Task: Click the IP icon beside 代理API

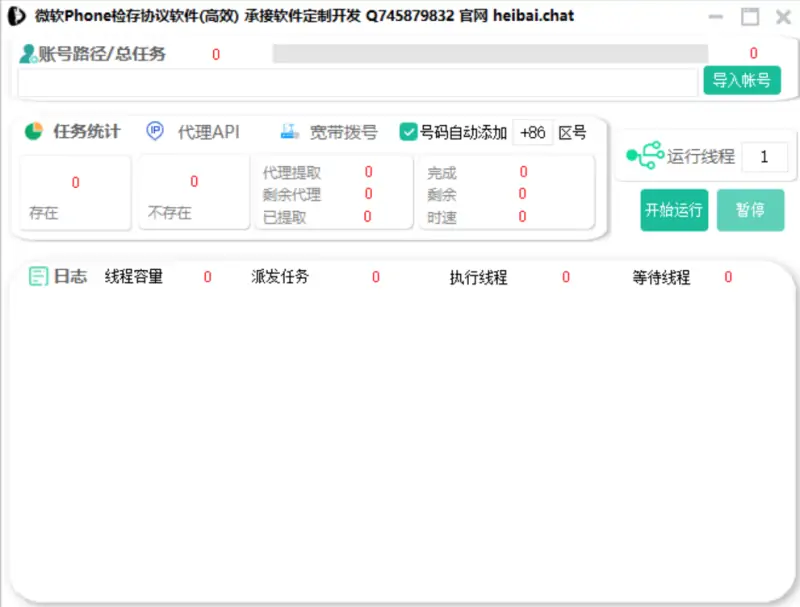Action: click(154, 131)
